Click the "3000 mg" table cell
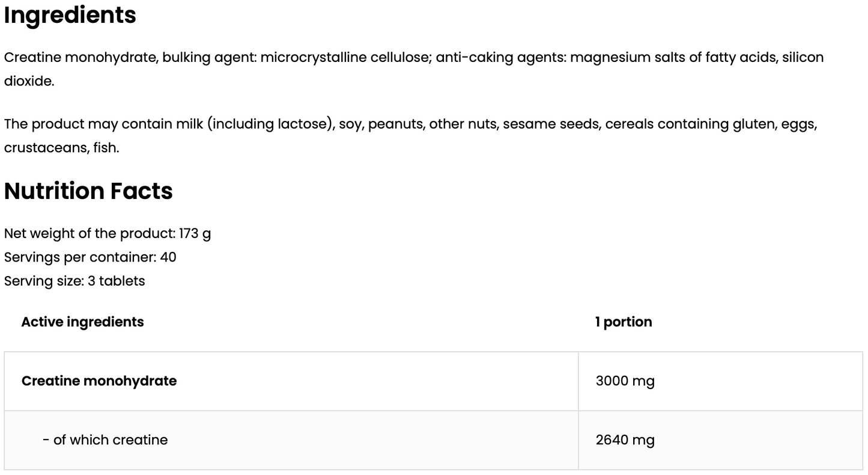Image resolution: width=868 pixels, height=475 pixels. (625, 381)
